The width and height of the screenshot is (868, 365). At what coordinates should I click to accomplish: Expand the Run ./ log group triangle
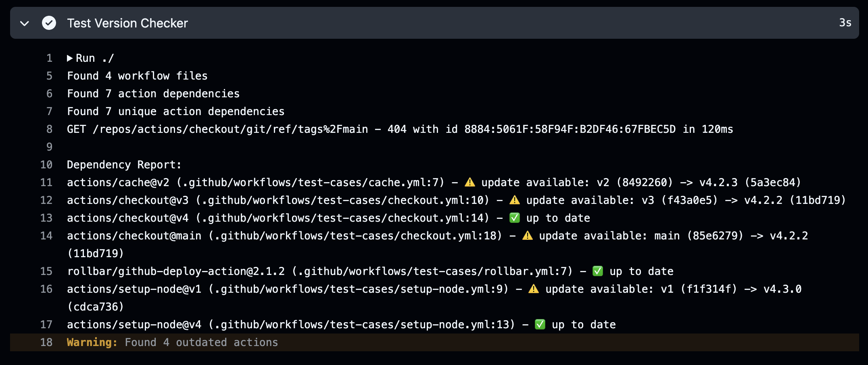point(70,58)
